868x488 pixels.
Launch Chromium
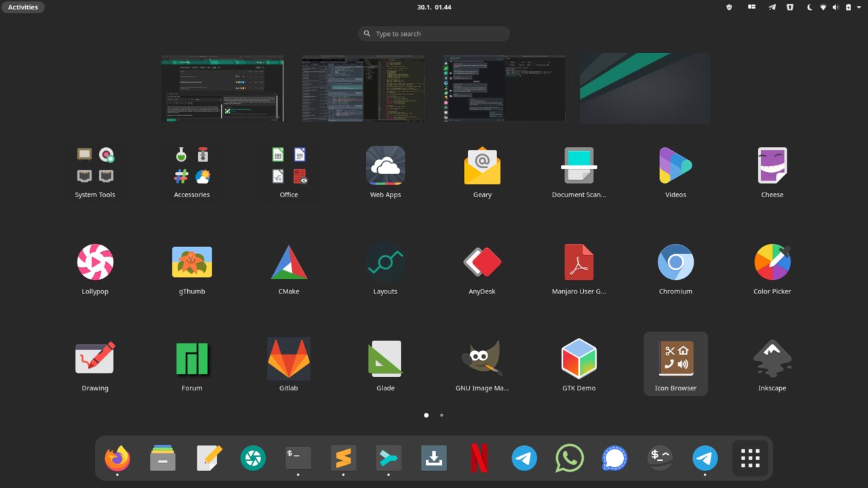(x=675, y=261)
